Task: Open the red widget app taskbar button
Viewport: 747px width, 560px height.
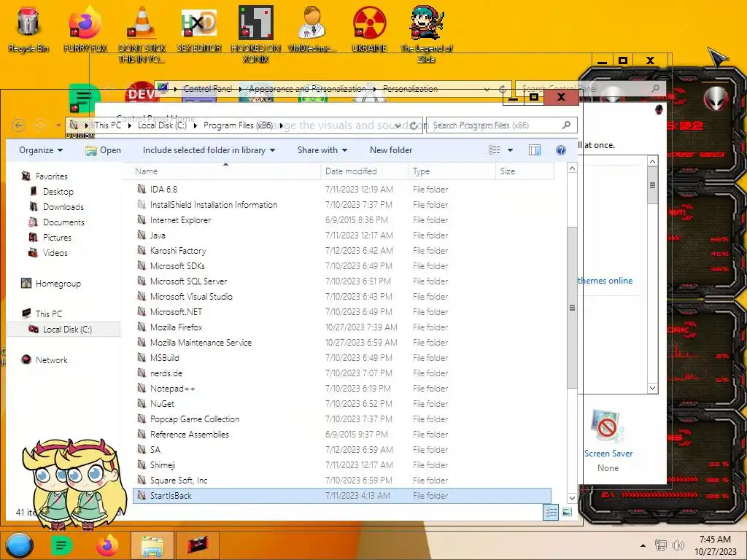Action: click(x=197, y=545)
